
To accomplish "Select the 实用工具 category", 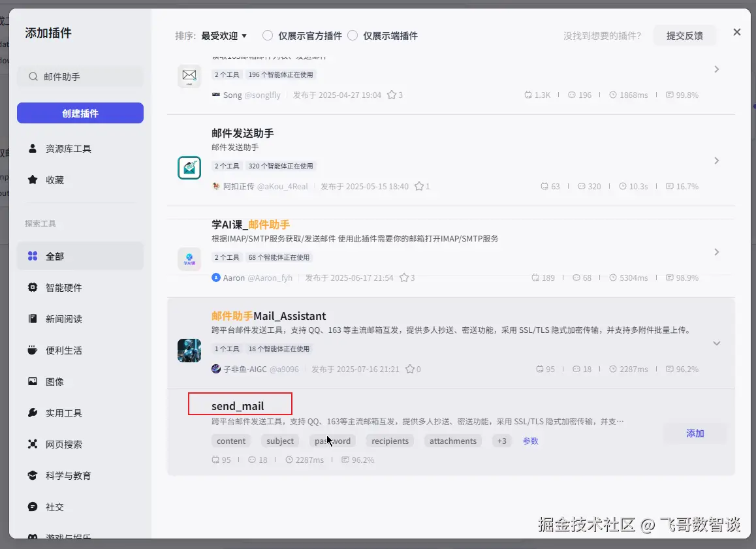I will coord(80,413).
